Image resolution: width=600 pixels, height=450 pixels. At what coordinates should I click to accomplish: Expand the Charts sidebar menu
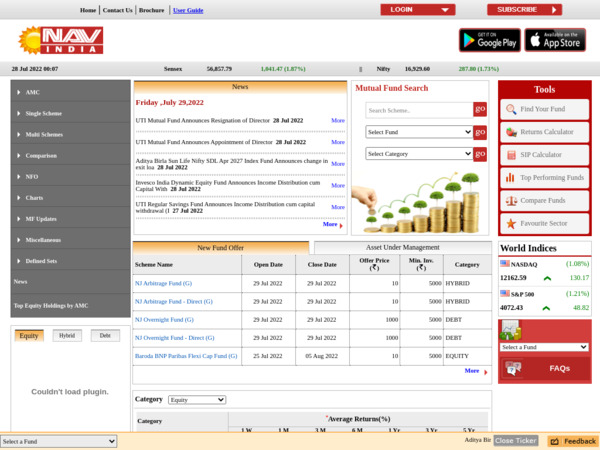[70, 197]
